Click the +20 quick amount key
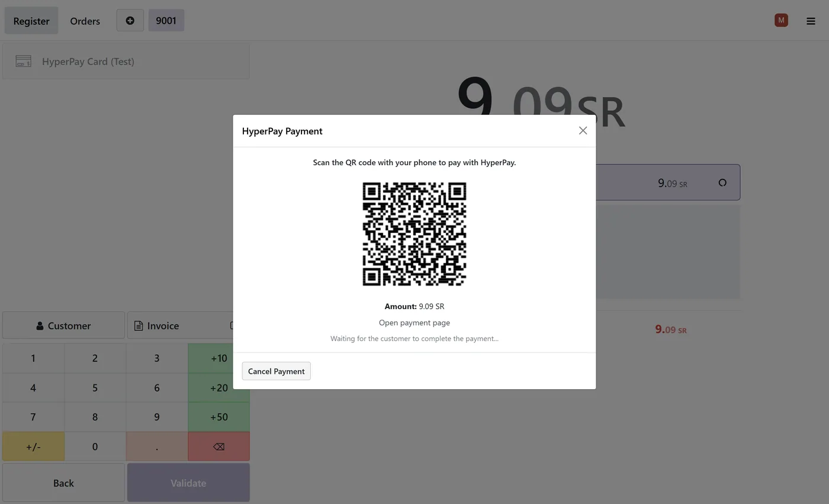 tap(219, 387)
